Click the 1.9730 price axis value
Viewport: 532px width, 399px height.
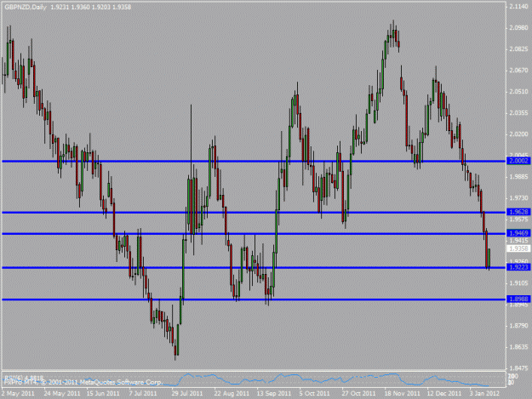tap(518, 198)
